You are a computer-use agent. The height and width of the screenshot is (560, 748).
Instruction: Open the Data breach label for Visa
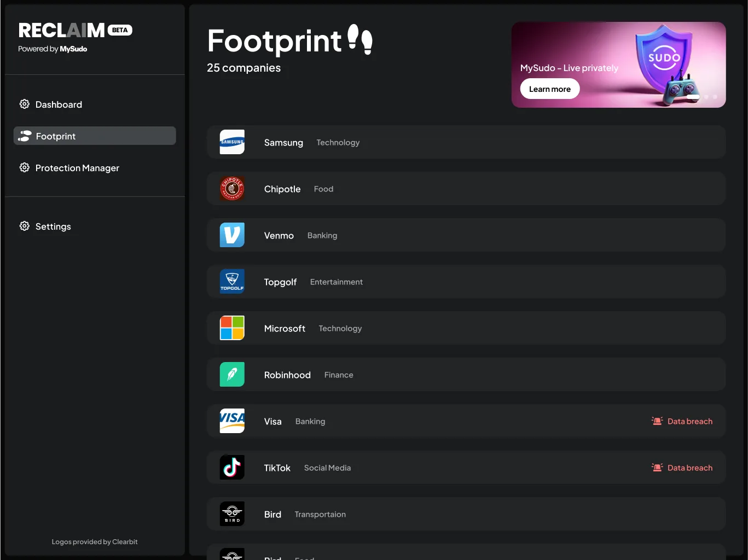(x=690, y=421)
